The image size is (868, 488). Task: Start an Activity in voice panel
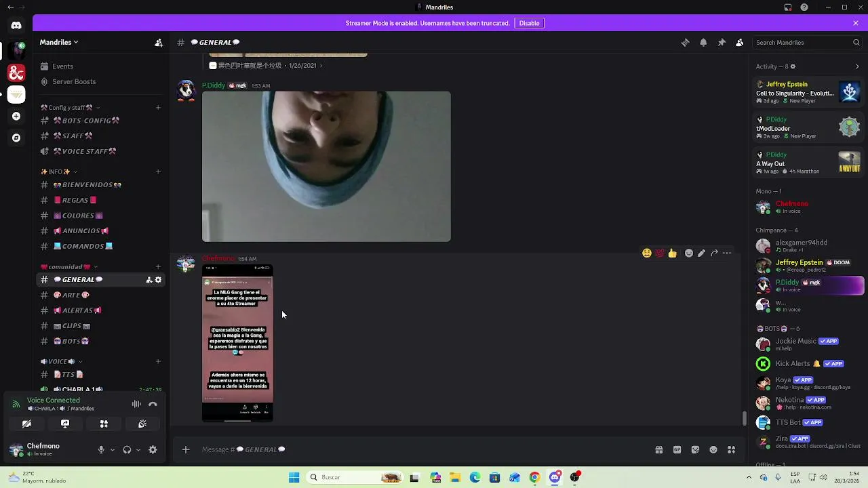coord(104,424)
